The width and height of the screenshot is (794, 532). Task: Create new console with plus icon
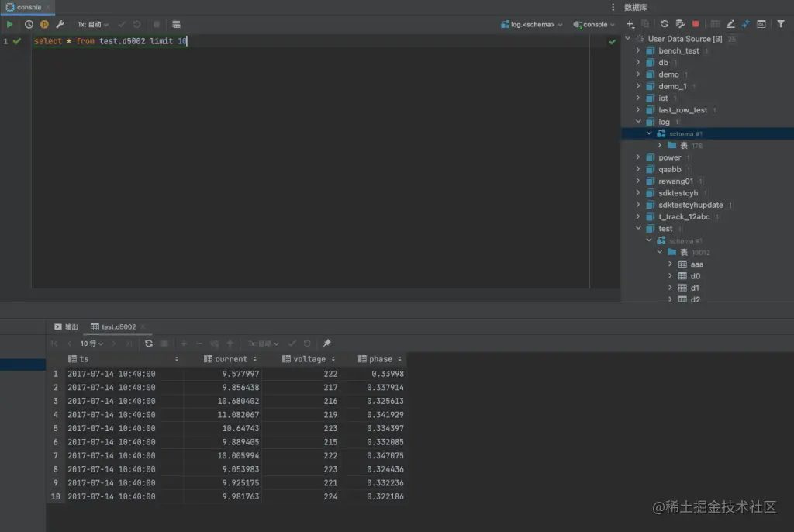click(x=630, y=24)
